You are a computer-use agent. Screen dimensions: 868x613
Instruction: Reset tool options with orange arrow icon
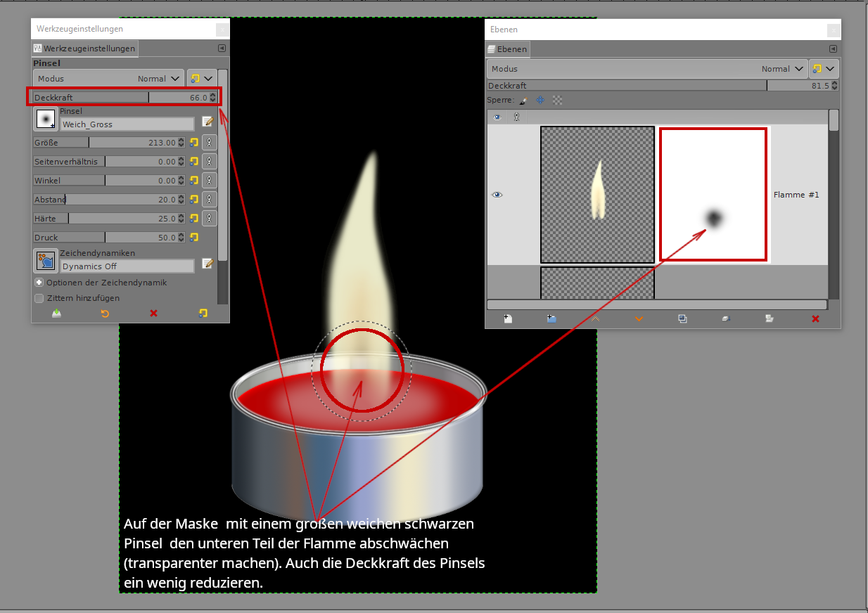[105, 314]
